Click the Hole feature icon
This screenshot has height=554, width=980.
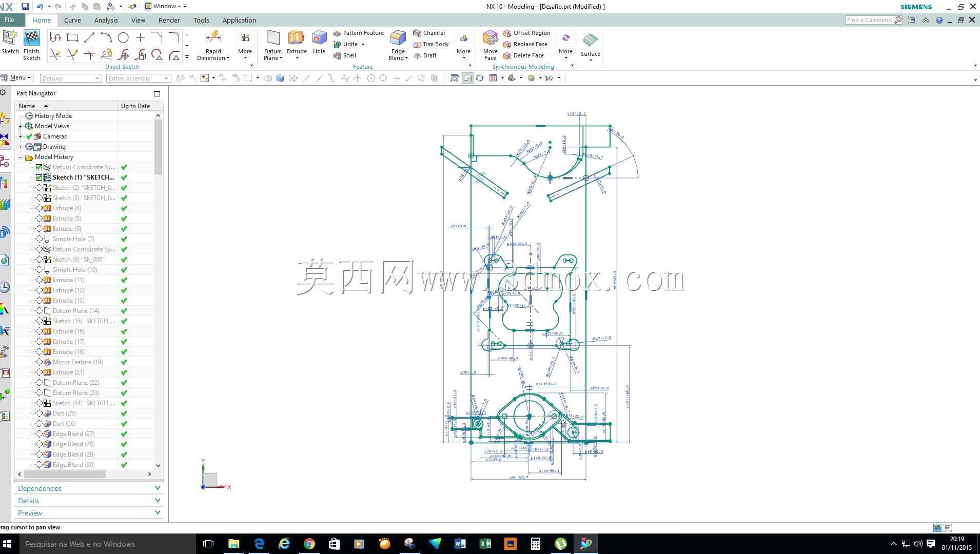point(319,38)
